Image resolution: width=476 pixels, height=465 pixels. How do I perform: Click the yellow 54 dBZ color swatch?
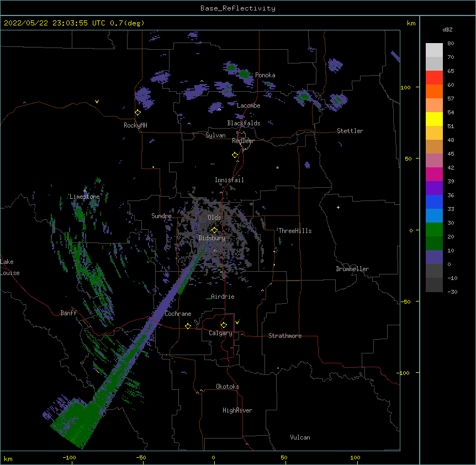[x=434, y=119]
